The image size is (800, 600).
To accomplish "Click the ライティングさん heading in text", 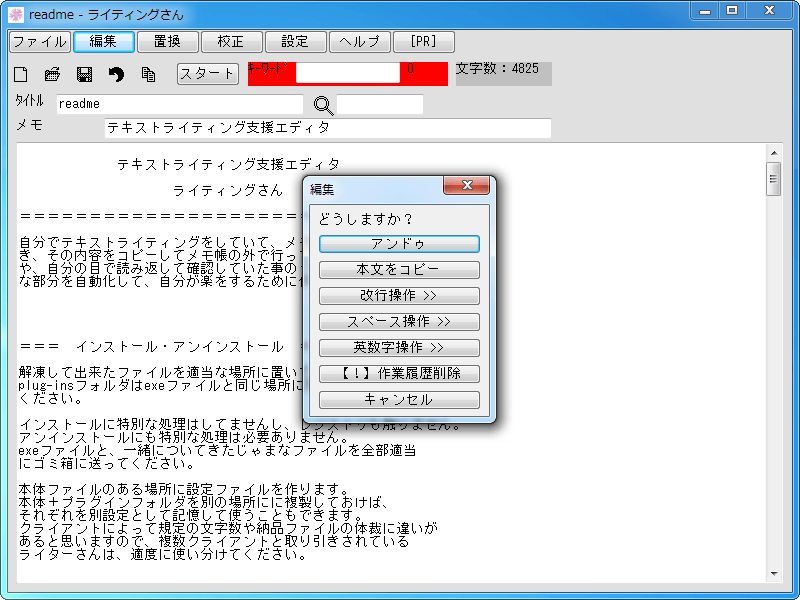I will coord(228,191).
